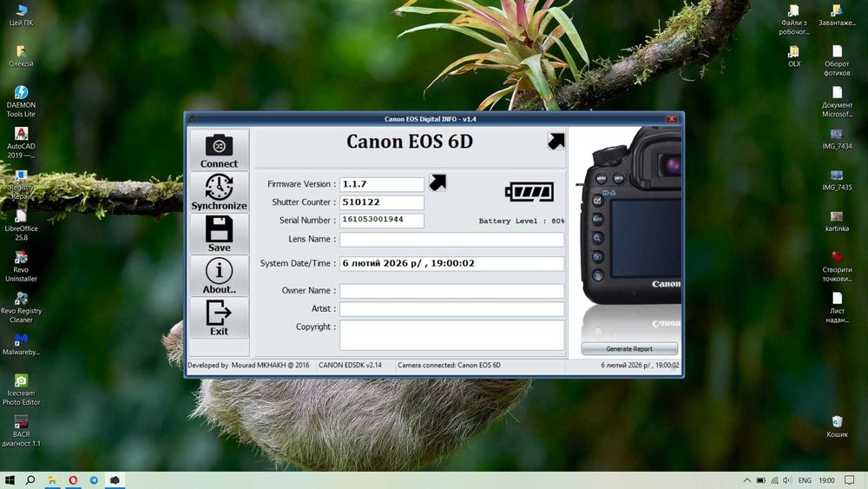868x489 pixels.
Task: Select the 'Кошик' recycle bin icon
Action: [x=837, y=426]
